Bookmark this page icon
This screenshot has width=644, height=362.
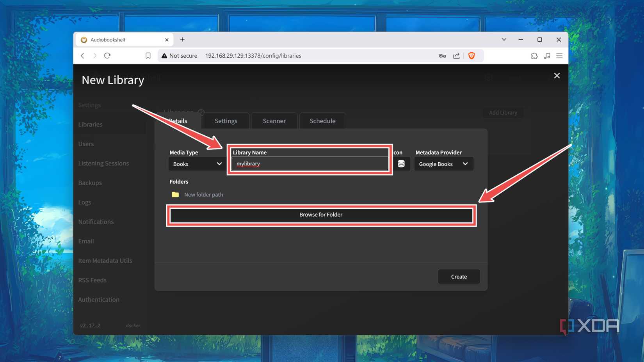(x=148, y=56)
